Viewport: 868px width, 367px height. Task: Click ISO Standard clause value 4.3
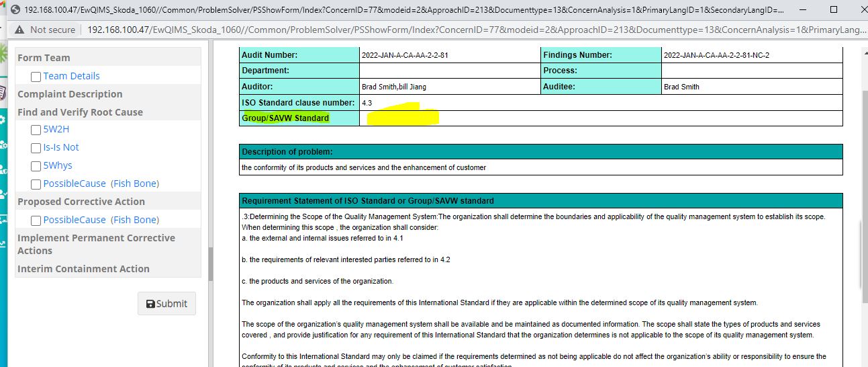click(367, 103)
